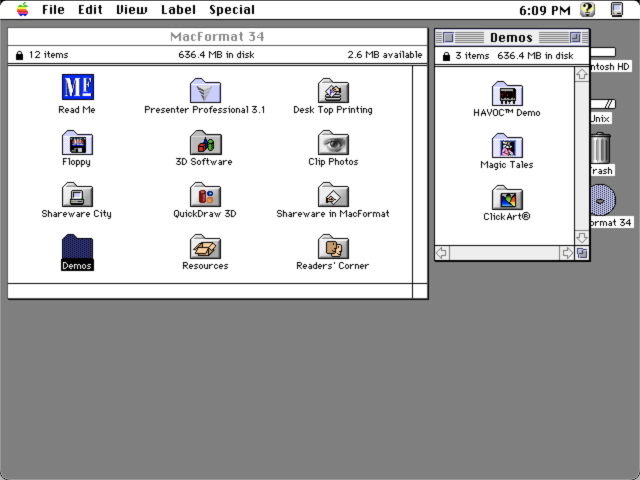Screen dimensions: 640x480
Task: Select the ClickArt folder icon
Action: click(507, 198)
